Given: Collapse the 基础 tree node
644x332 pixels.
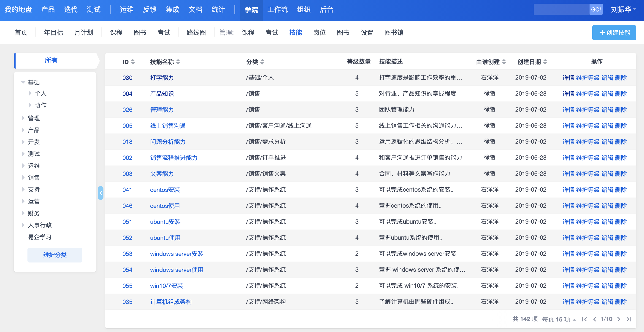Looking at the screenshot, I should [23, 82].
